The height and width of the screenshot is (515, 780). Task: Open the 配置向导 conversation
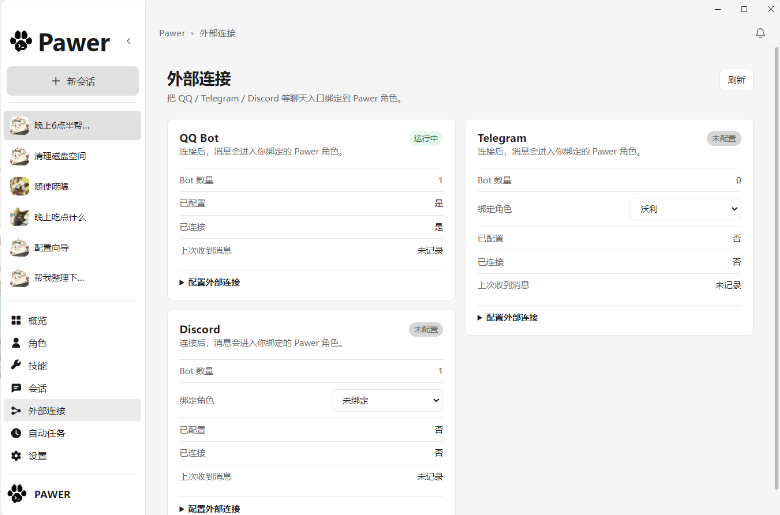click(73, 247)
